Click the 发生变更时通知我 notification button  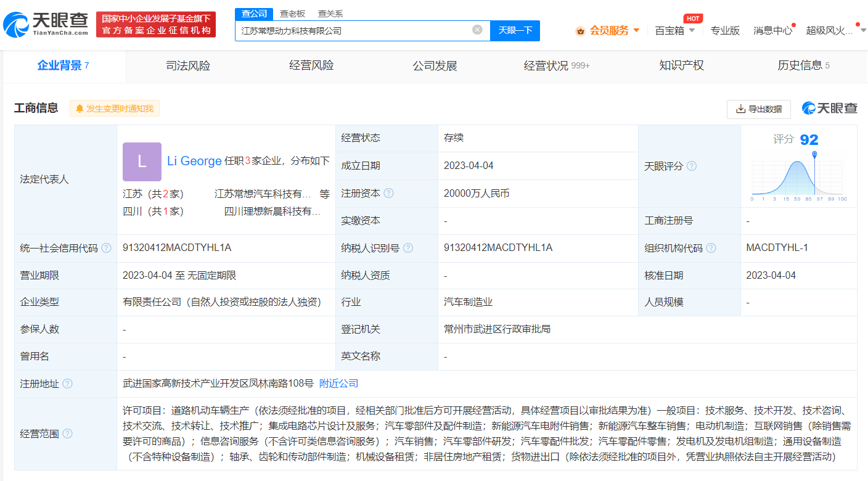(x=115, y=109)
